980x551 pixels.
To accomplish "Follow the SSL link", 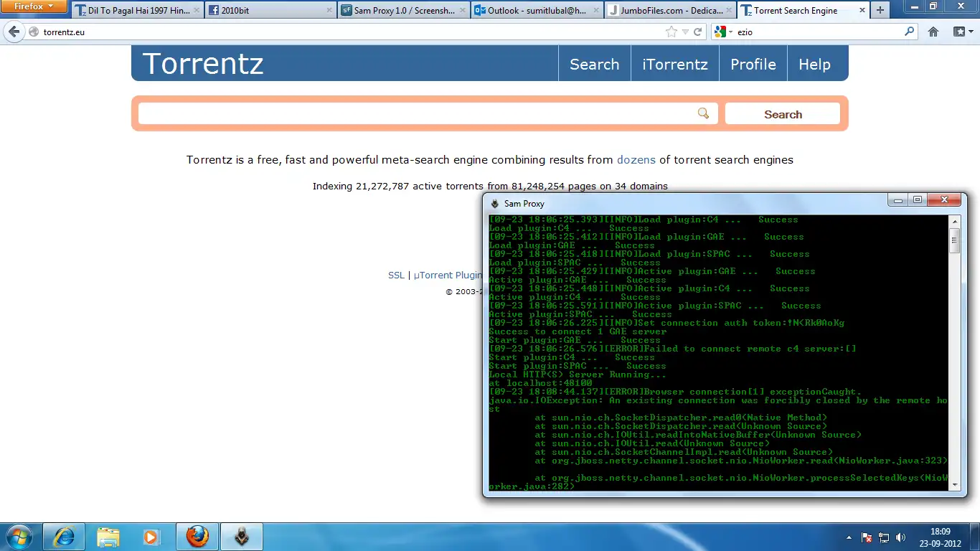I will coord(396,275).
